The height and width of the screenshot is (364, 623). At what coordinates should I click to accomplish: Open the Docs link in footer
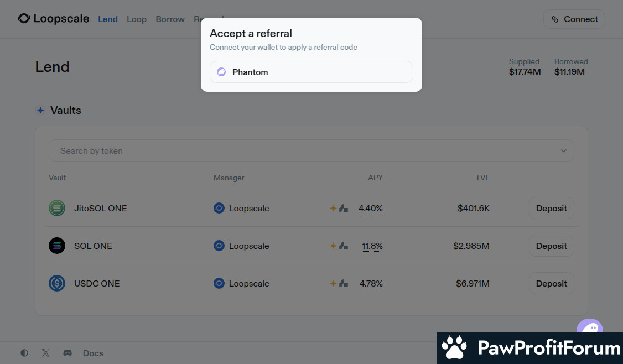click(x=93, y=353)
